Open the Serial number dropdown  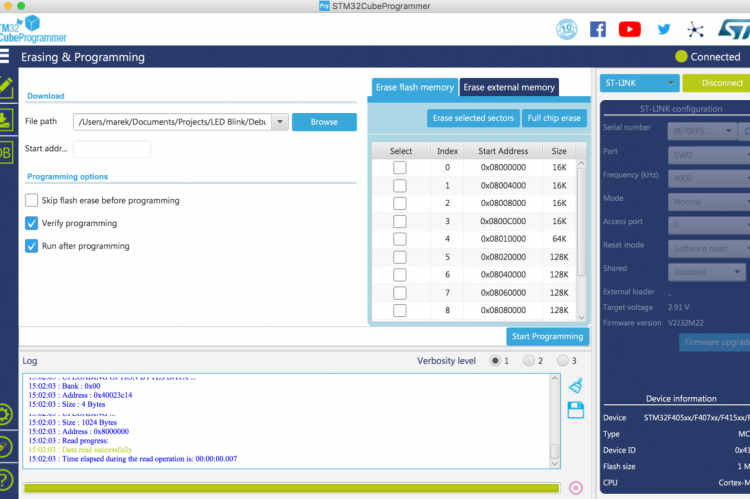point(702,131)
